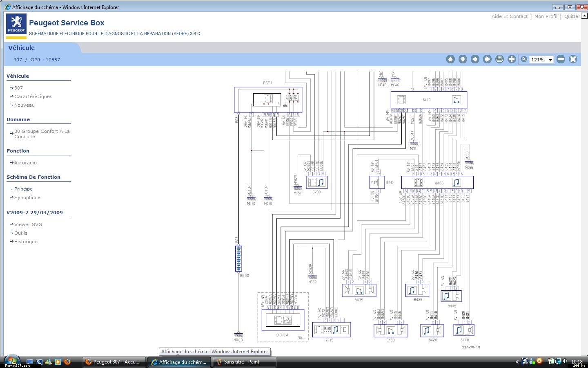Open the Synoptique schema view
The image size is (588, 368).
pos(27,197)
